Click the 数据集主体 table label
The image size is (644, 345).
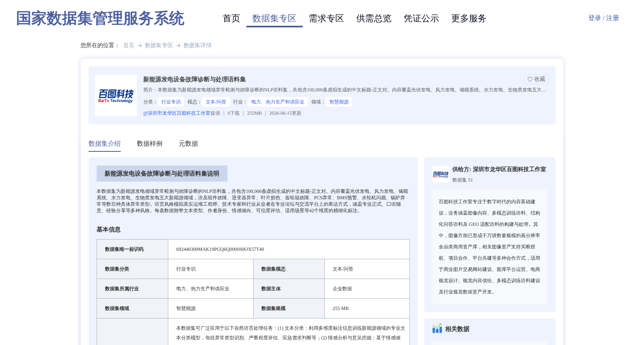point(271,289)
